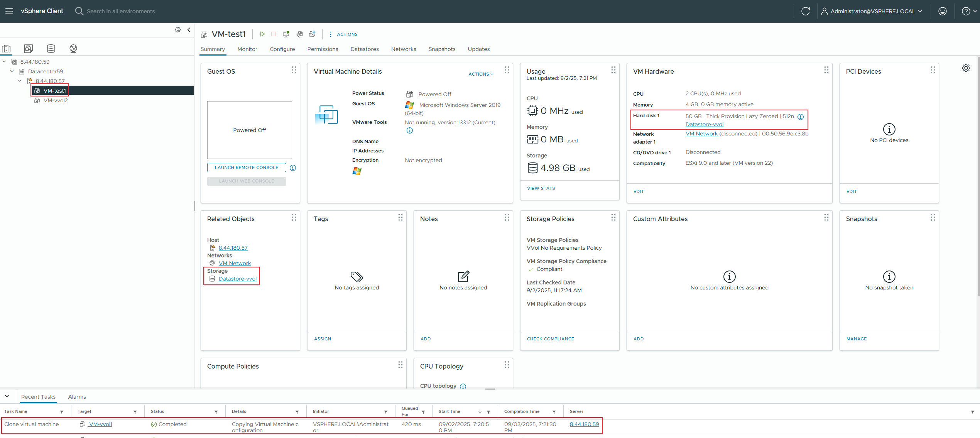Click the take snapshot toolbar icon

click(x=313, y=34)
